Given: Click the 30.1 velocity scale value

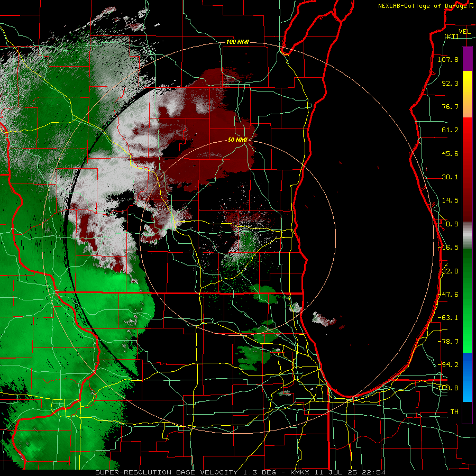Looking at the screenshot, I should pyautogui.click(x=450, y=177).
